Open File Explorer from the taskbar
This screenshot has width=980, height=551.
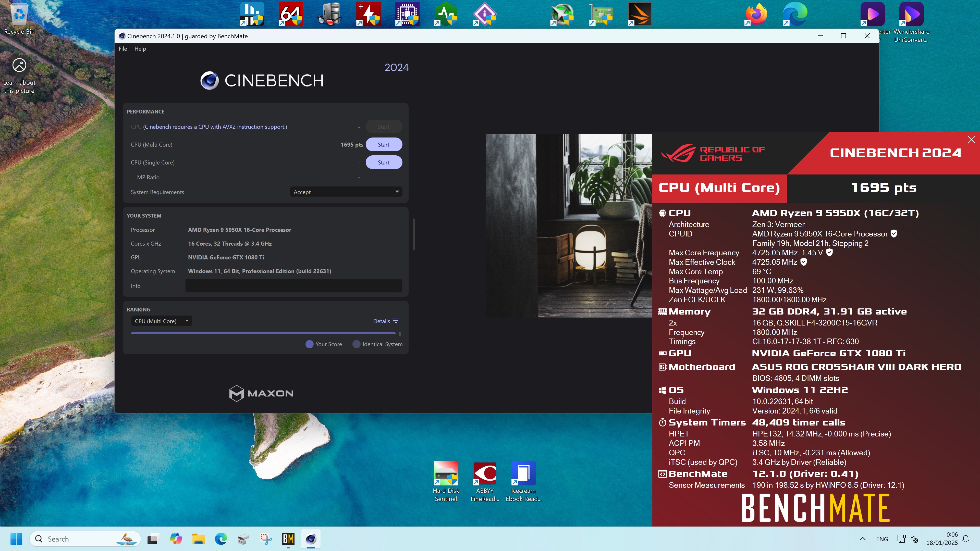coord(198,539)
